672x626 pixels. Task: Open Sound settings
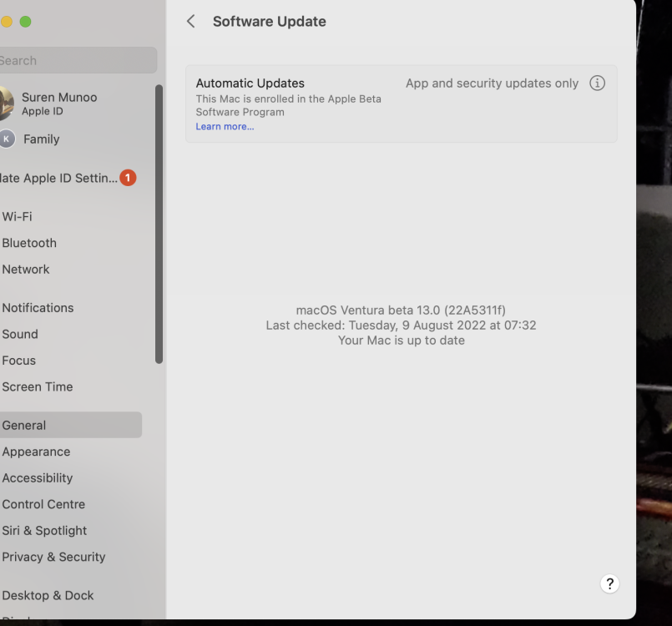click(x=71, y=334)
